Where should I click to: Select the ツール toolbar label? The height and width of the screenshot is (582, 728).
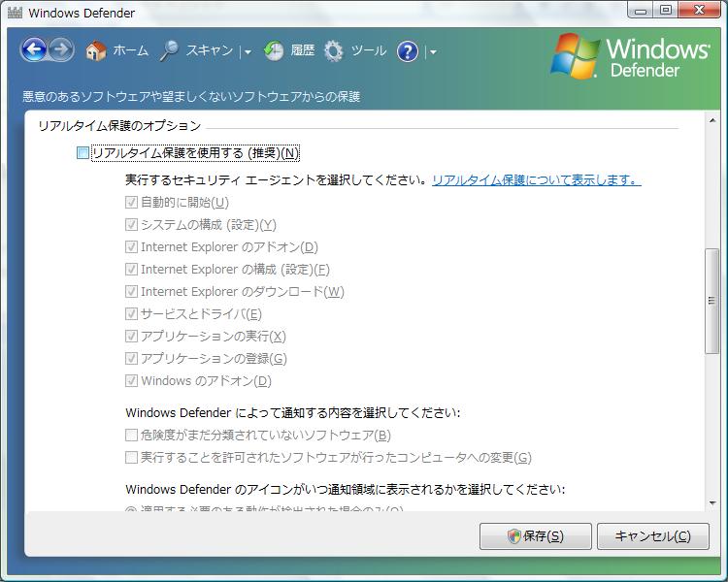(x=369, y=50)
